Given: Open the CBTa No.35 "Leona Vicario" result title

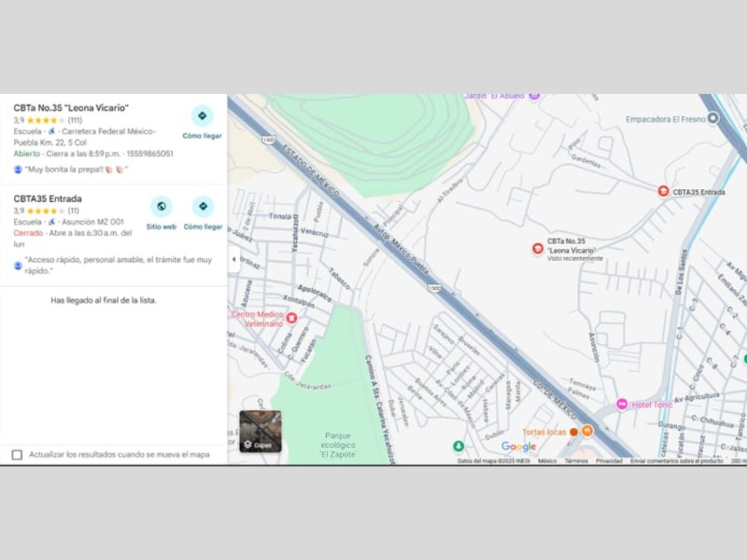Looking at the screenshot, I should [71, 108].
